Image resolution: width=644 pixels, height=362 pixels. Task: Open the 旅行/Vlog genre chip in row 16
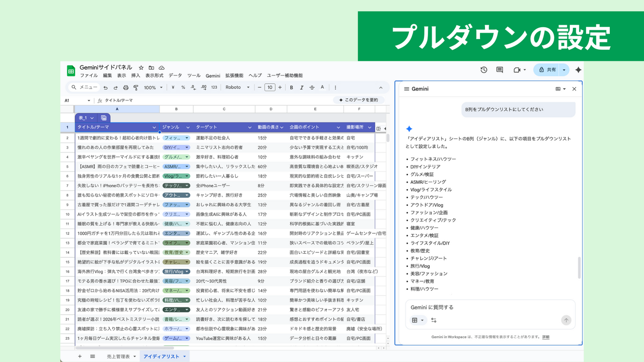tap(176, 272)
